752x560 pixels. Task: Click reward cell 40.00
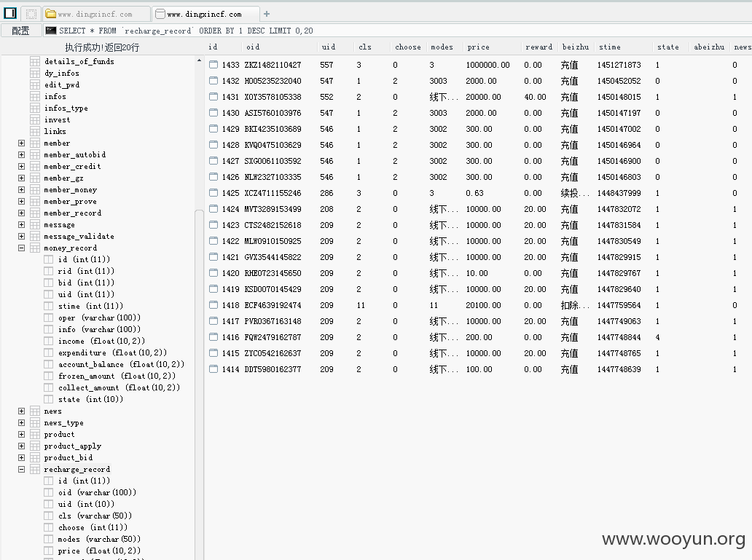click(x=536, y=97)
